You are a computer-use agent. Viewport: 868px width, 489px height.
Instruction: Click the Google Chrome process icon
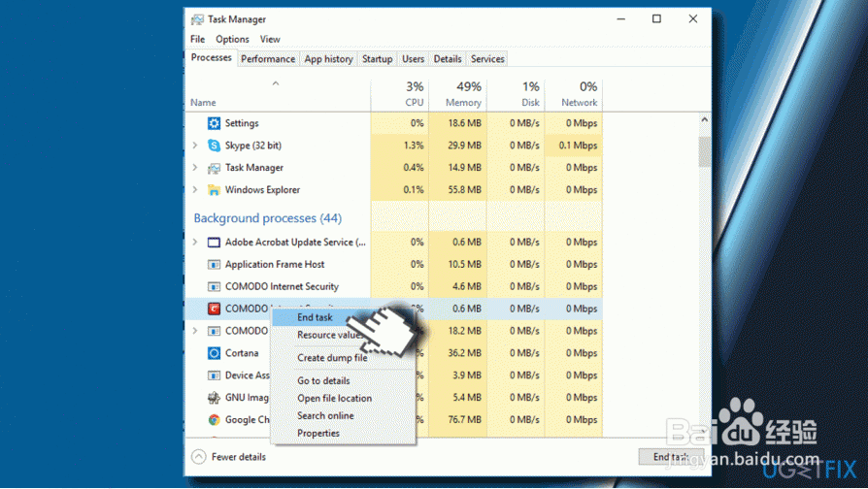tap(214, 420)
